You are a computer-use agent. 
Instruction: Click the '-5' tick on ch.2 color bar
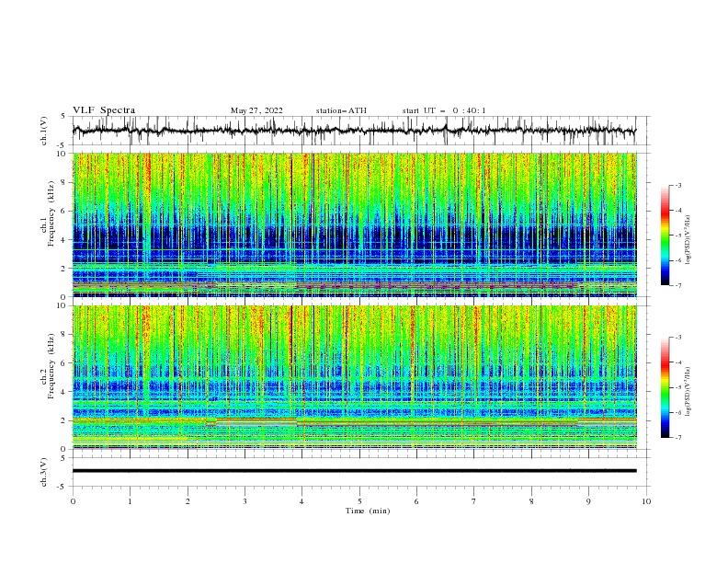coord(678,387)
